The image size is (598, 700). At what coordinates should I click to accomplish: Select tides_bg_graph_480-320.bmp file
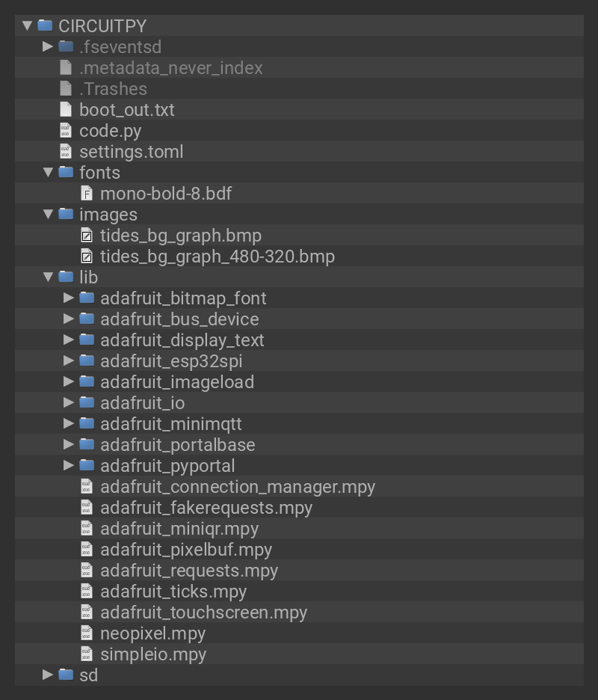pos(217,257)
